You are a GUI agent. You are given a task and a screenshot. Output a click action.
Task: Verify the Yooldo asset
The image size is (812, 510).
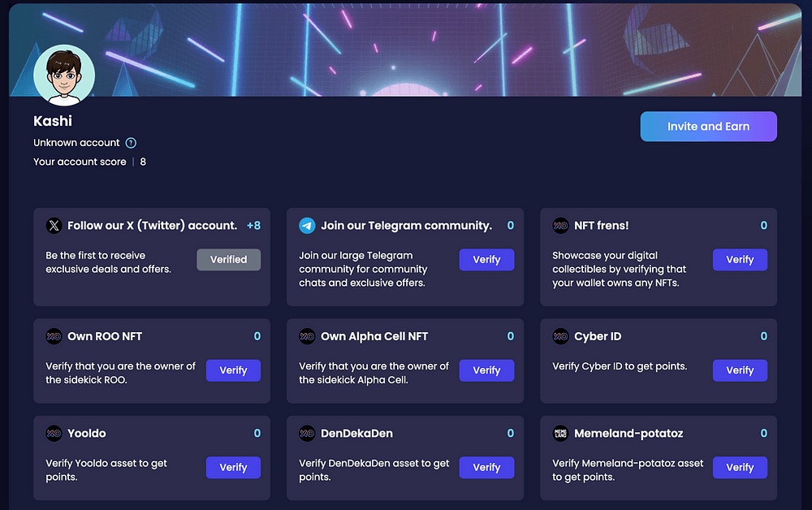(233, 468)
